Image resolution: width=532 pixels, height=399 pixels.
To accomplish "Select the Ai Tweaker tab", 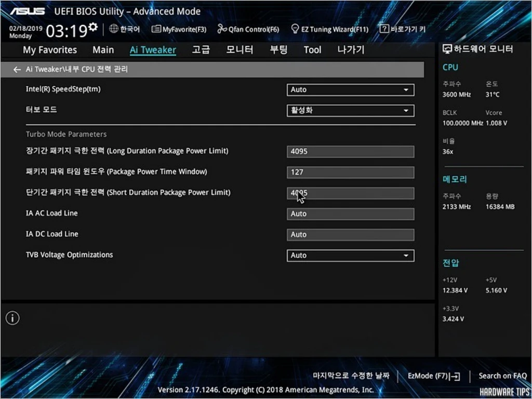I will tap(153, 50).
